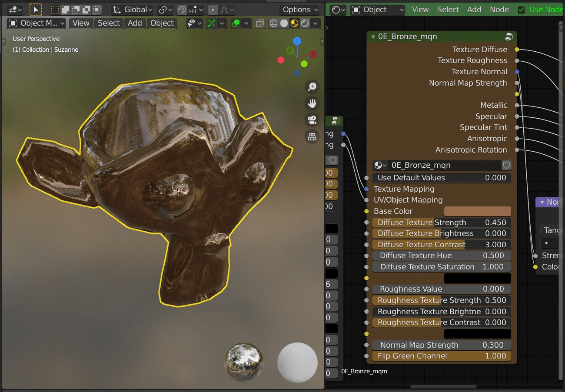Click the zoom view magnifier icon
This screenshot has width=565, height=392.
[312, 87]
